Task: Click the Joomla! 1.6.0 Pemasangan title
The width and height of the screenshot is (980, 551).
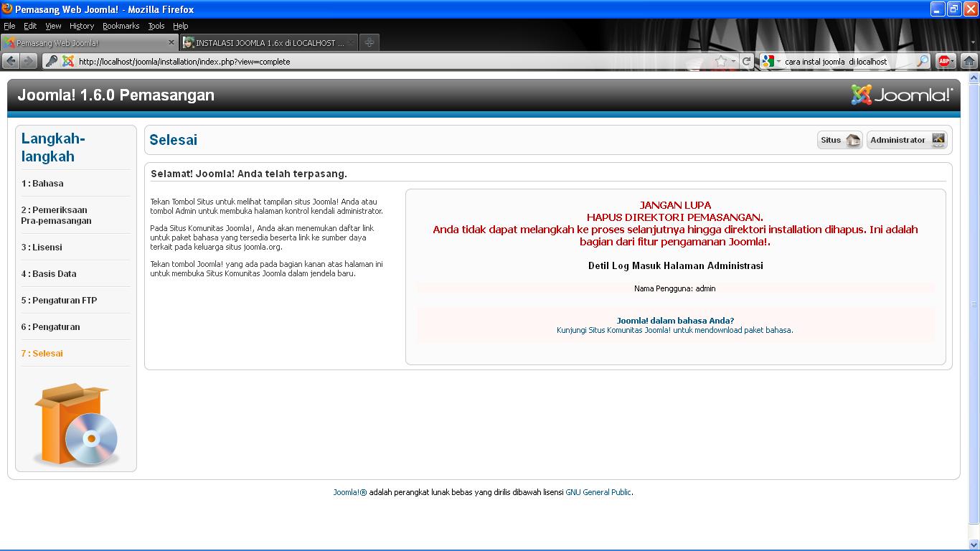Action: [116, 95]
